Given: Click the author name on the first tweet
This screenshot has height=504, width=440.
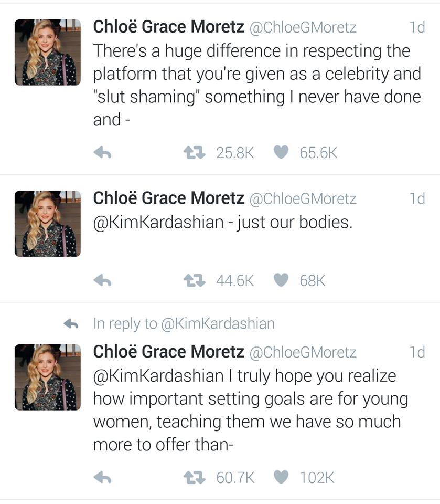Looking at the screenshot, I should click(168, 27).
